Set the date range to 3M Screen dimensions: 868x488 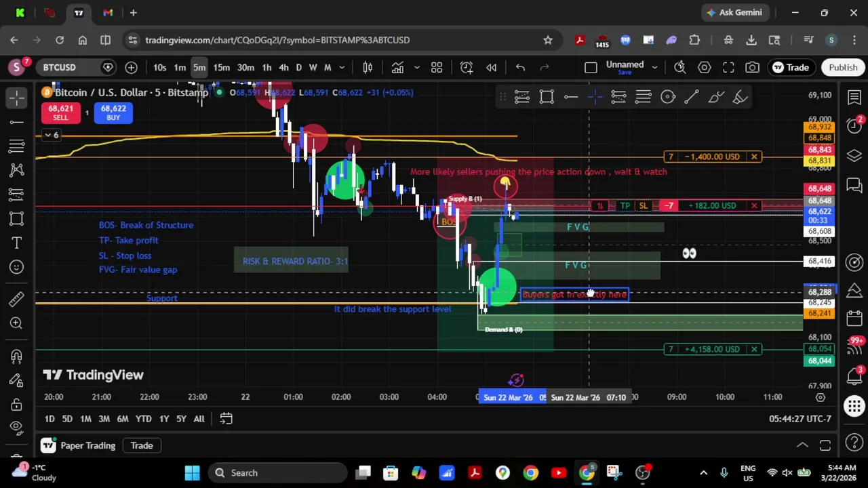point(104,419)
